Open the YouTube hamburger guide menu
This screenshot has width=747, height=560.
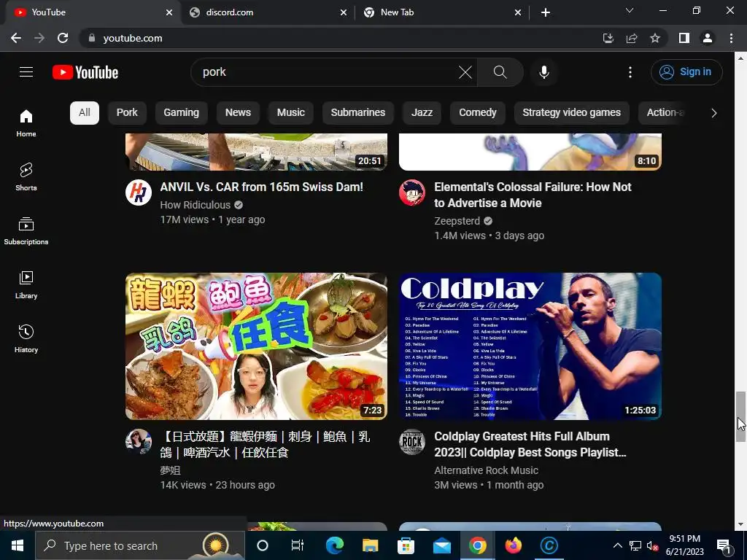pos(26,72)
